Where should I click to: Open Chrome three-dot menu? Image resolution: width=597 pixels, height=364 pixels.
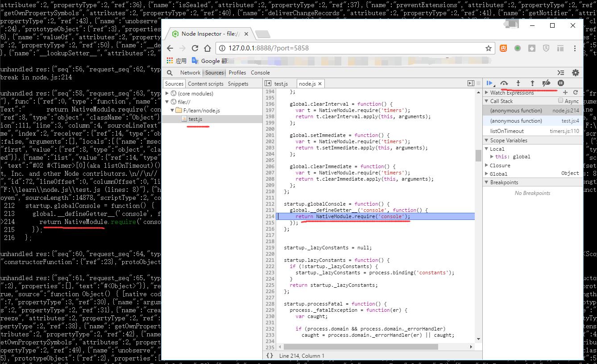tap(575, 48)
